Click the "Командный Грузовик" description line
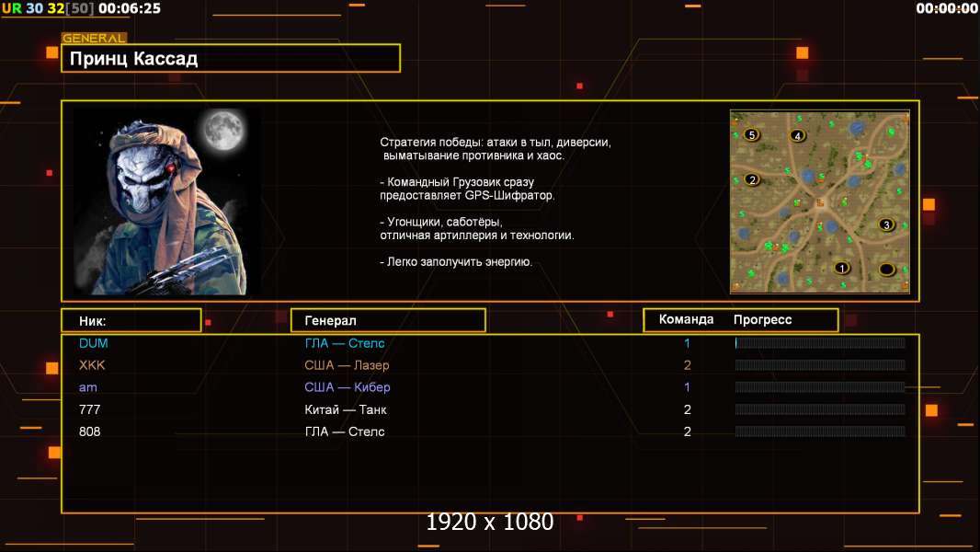980x552 pixels. 467,189
